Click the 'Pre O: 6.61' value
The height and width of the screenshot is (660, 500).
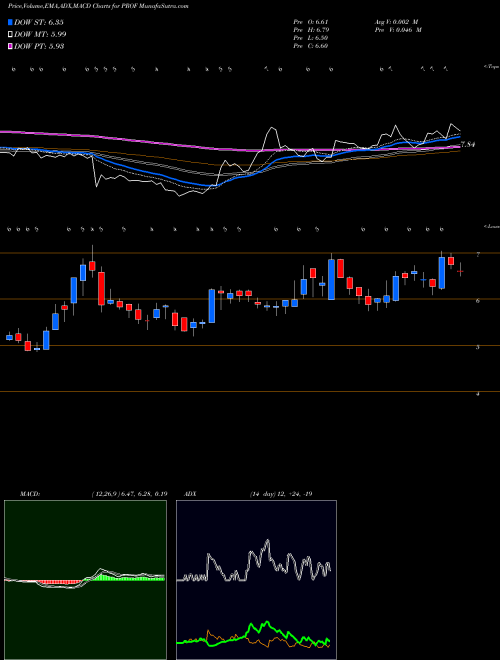[311, 21]
